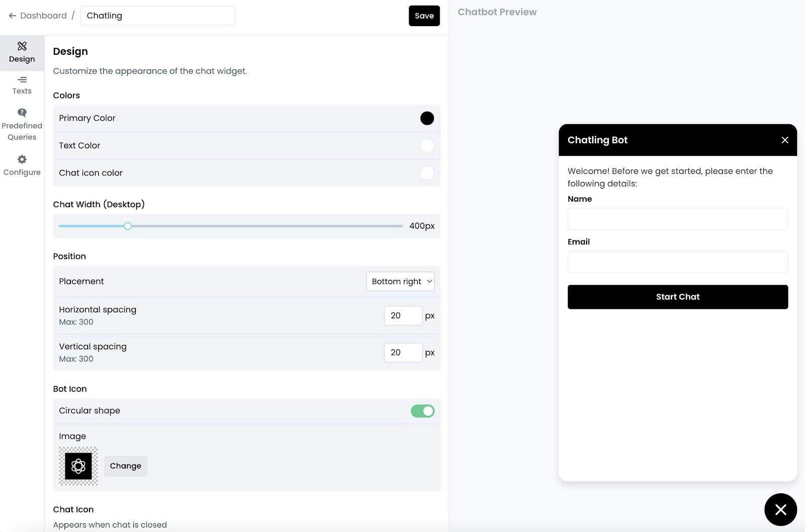Image resolution: width=805 pixels, height=532 pixels.
Task: Start Chat in the preview widget
Action: coord(678,297)
